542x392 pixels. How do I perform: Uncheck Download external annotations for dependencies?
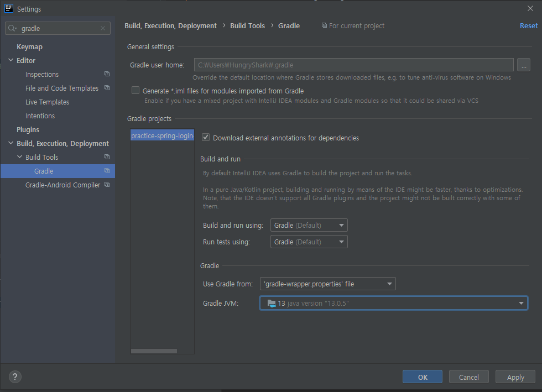[206, 138]
